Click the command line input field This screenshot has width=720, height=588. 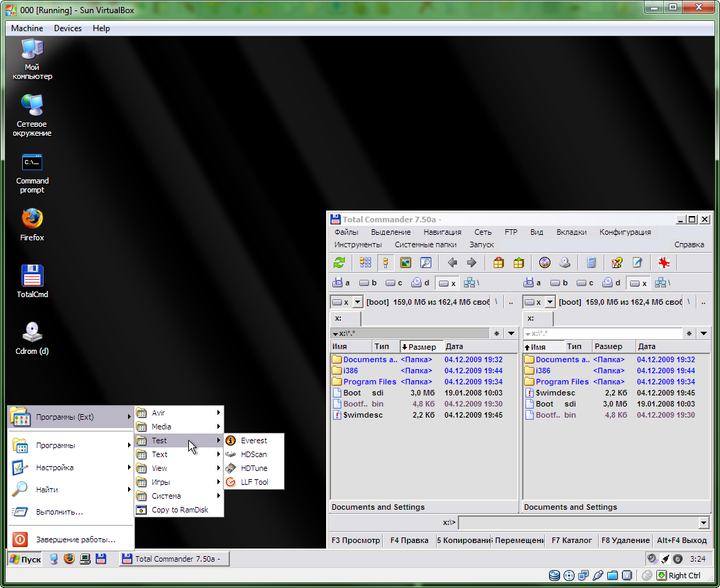point(578,523)
